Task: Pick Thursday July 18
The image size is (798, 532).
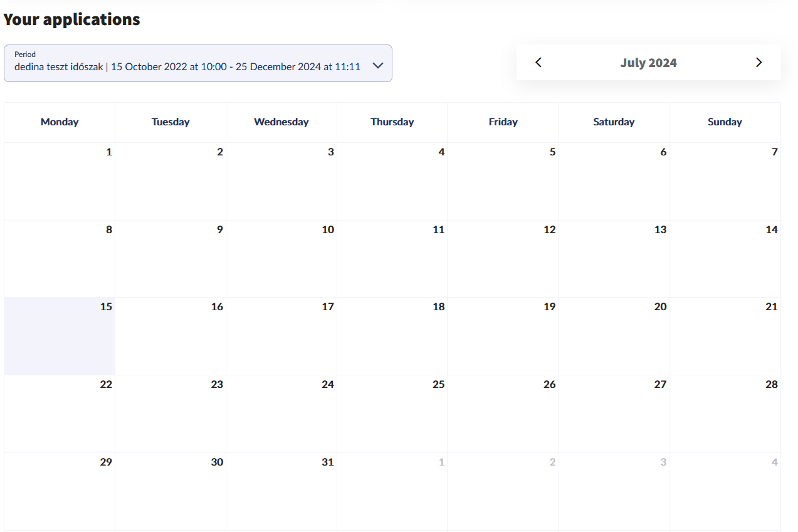Action: point(392,336)
